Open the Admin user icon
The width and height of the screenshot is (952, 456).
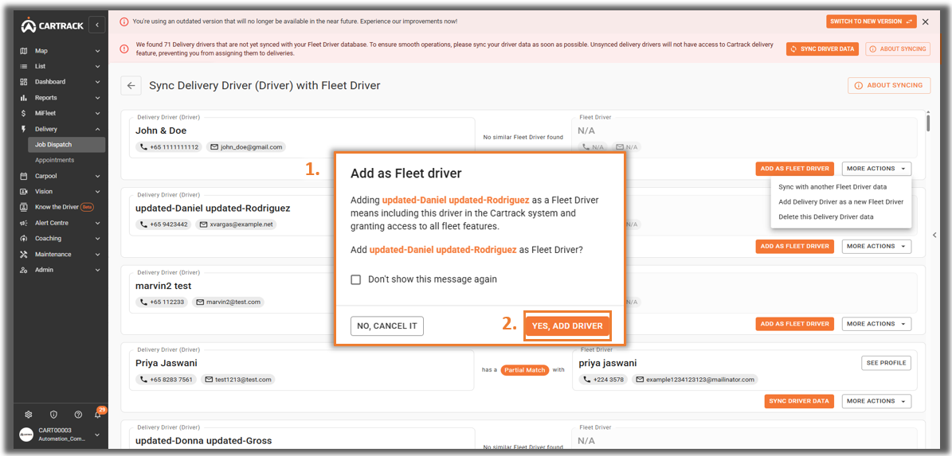click(24, 270)
